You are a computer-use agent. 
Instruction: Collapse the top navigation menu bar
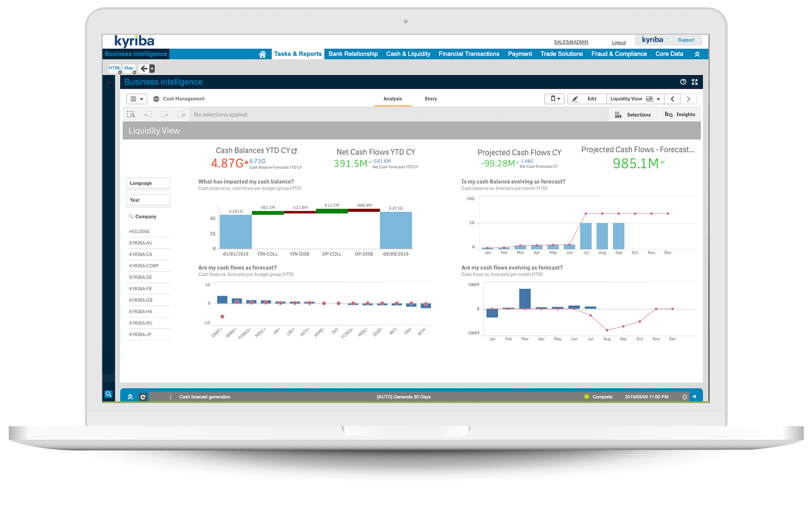pyautogui.click(x=697, y=54)
